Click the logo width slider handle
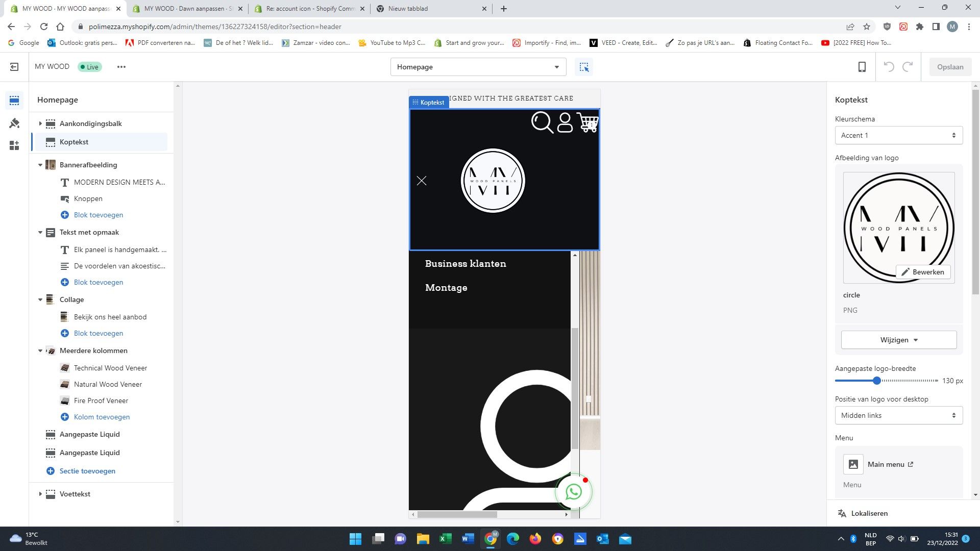980x551 pixels. [876, 381]
